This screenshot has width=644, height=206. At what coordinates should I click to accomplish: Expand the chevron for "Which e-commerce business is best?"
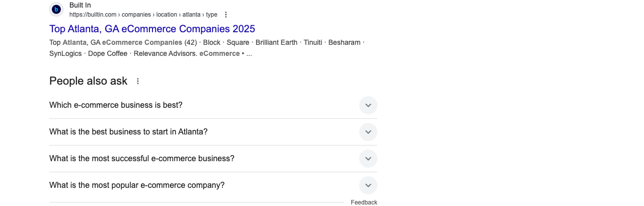point(368,105)
